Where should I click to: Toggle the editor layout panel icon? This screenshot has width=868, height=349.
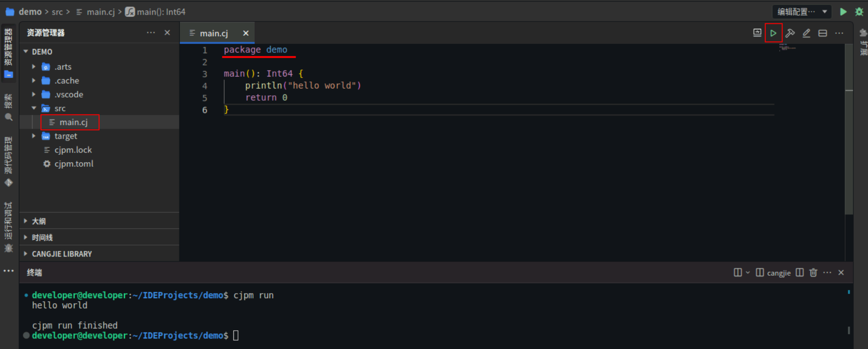point(822,33)
